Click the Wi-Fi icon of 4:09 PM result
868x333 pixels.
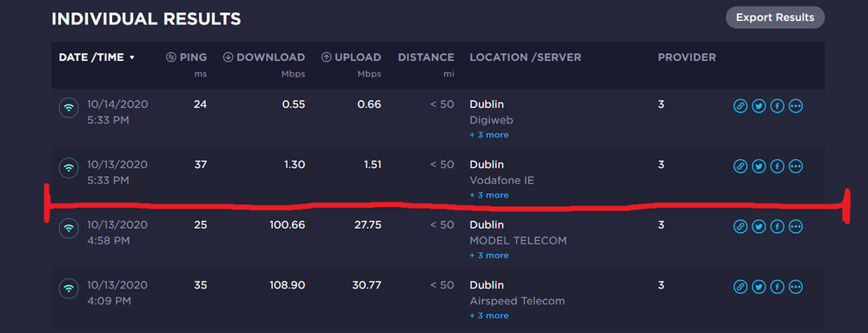[69, 289]
